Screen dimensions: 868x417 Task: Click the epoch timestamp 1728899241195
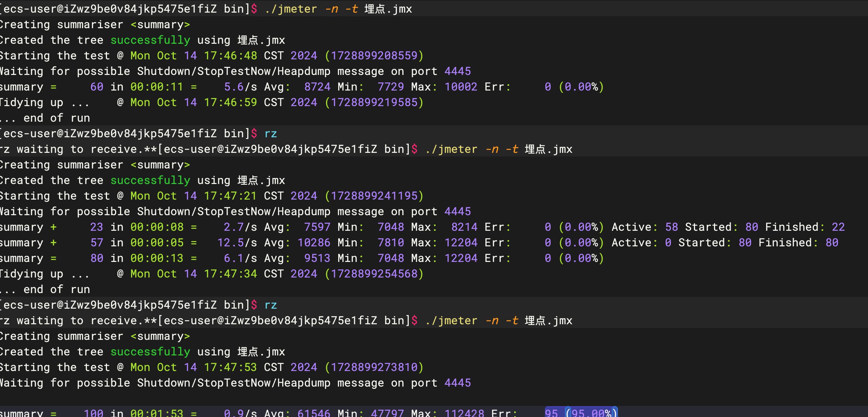(x=374, y=196)
